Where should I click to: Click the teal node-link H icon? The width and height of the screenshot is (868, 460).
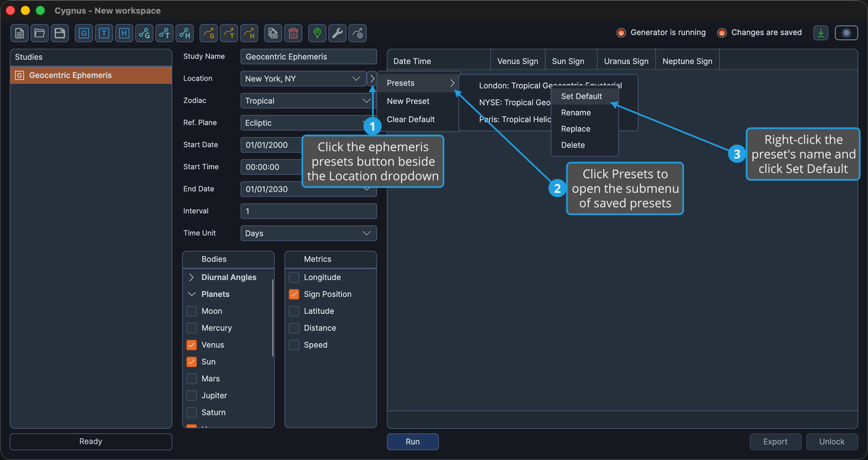[x=185, y=33]
